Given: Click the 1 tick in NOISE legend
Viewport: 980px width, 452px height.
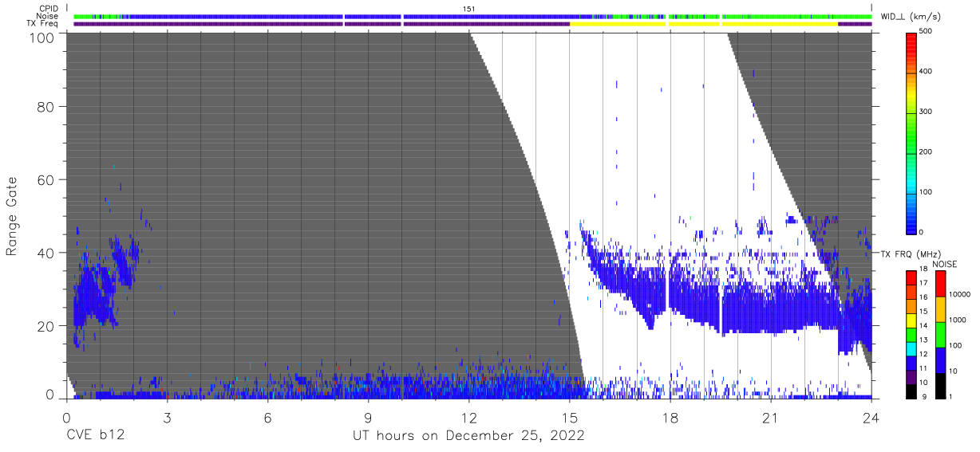Looking at the screenshot, I should click(x=951, y=396).
